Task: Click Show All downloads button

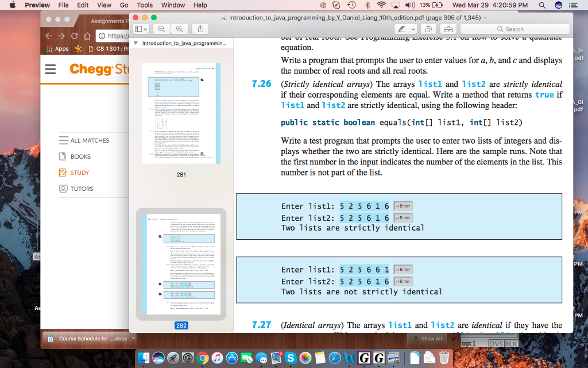Action: pos(427,338)
